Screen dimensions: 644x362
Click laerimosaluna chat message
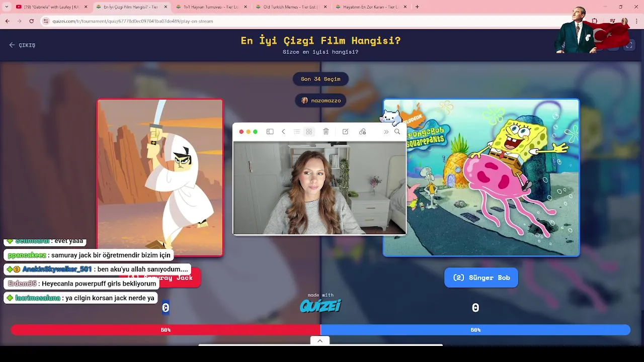coord(80,298)
